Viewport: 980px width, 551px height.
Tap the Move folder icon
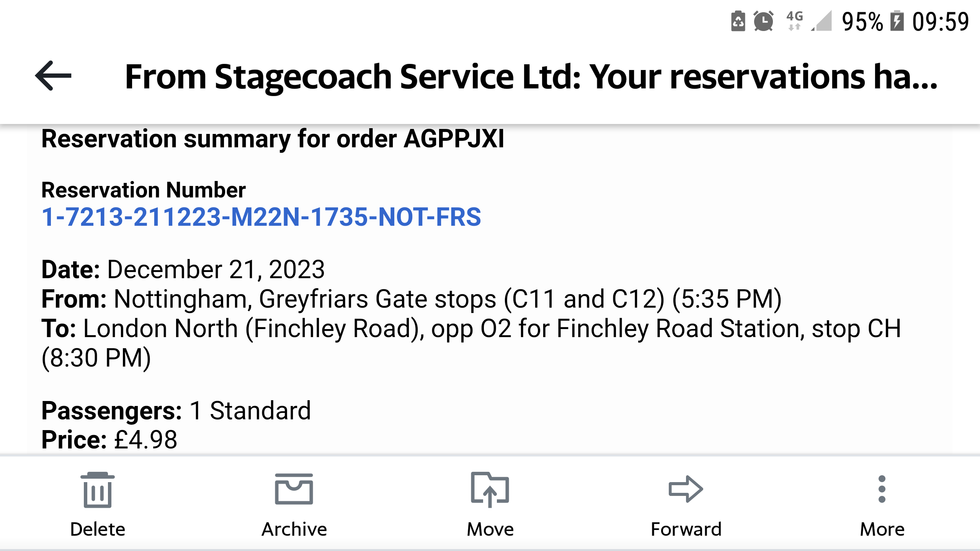490,490
